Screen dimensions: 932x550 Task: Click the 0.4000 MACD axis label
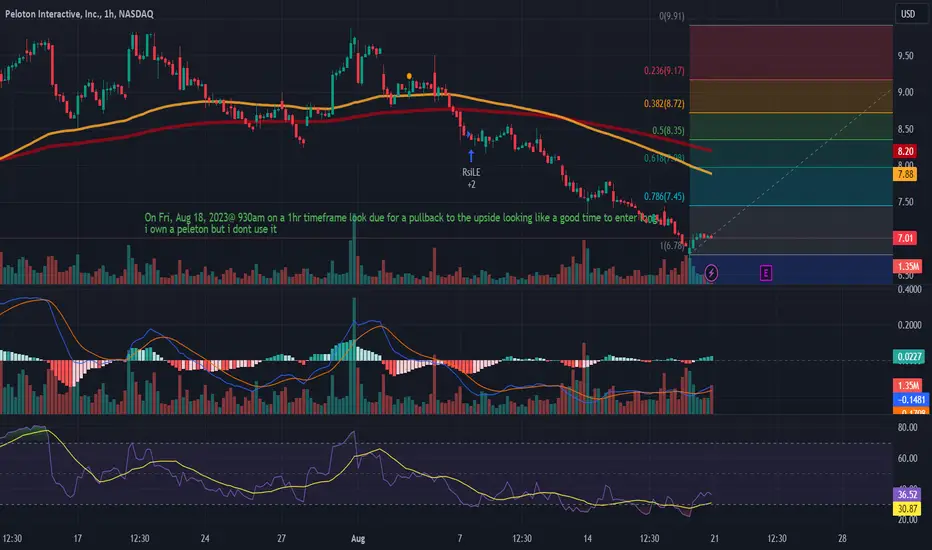coord(909,290)
